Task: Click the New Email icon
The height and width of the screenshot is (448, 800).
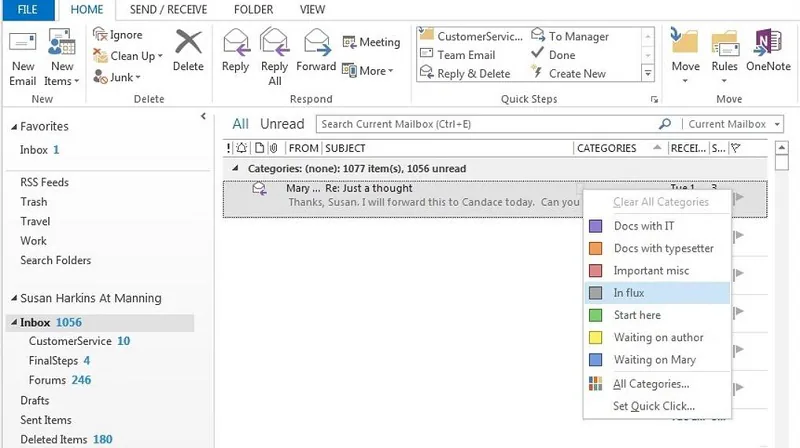Action: 23,45
